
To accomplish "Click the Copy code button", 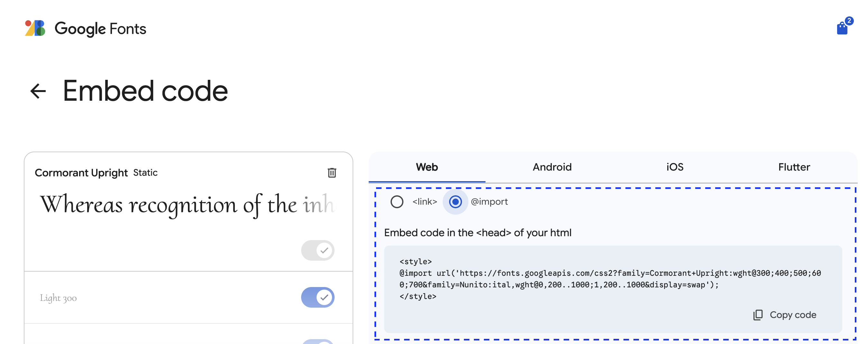I will [785, 315].
